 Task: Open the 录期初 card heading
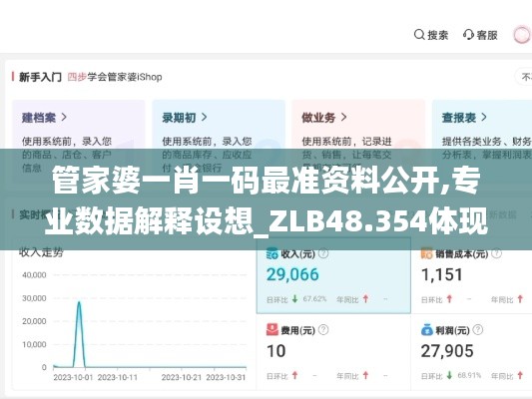pos(179,118)
